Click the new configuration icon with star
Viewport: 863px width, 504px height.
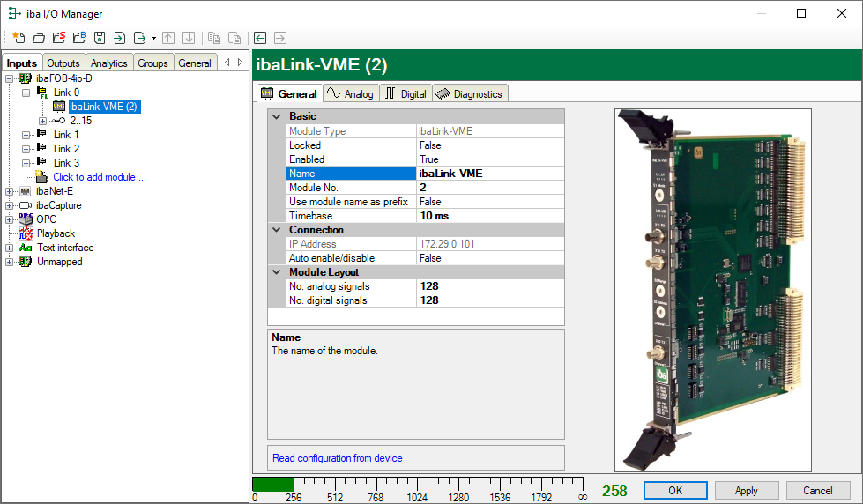click(x=18, y=38)
